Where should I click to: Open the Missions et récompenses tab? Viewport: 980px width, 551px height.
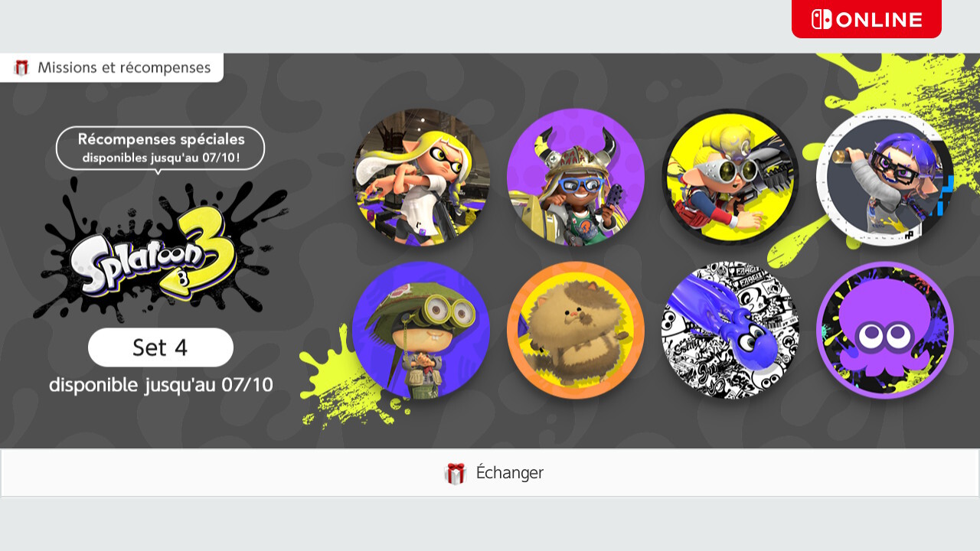(x=112, y=67)
